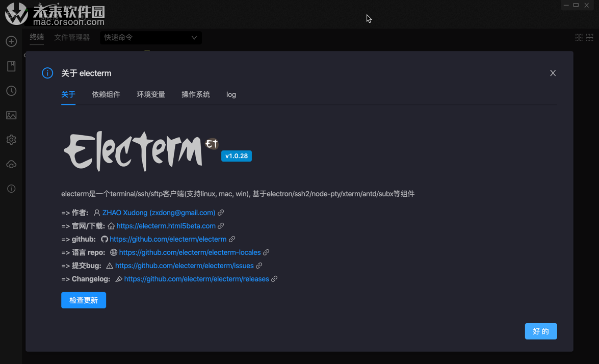The width and height of the screenshot is (599, 364).
Task: Open the 快速命令 dropdown
Action: [x=150, y=37]
